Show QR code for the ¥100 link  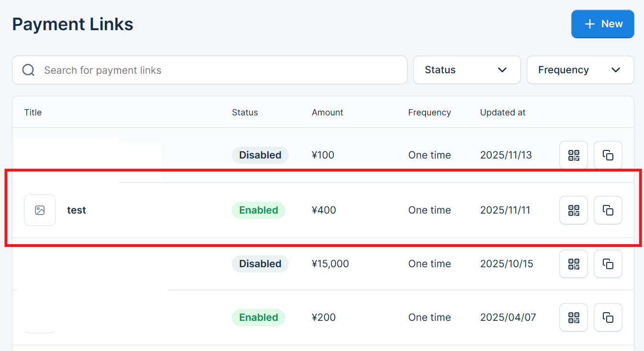click(x=573, y=155)
